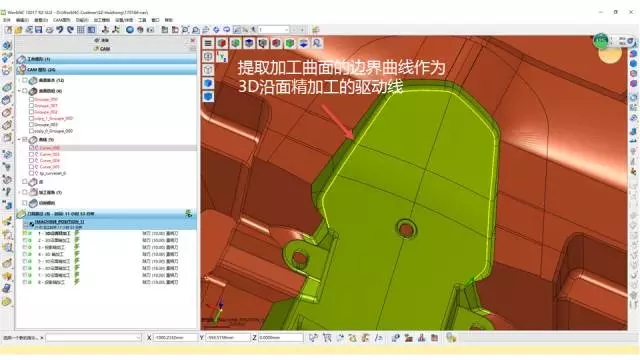The width and height of the screenshot is (640, 360).
Task: Click the magnifier search icon in viewport toolbar
Action: coord(317,43)
